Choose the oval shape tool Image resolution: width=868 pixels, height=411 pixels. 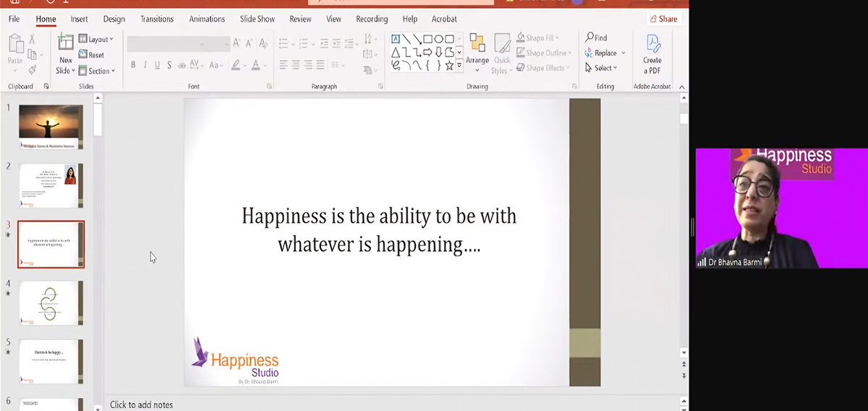[438, 39]
